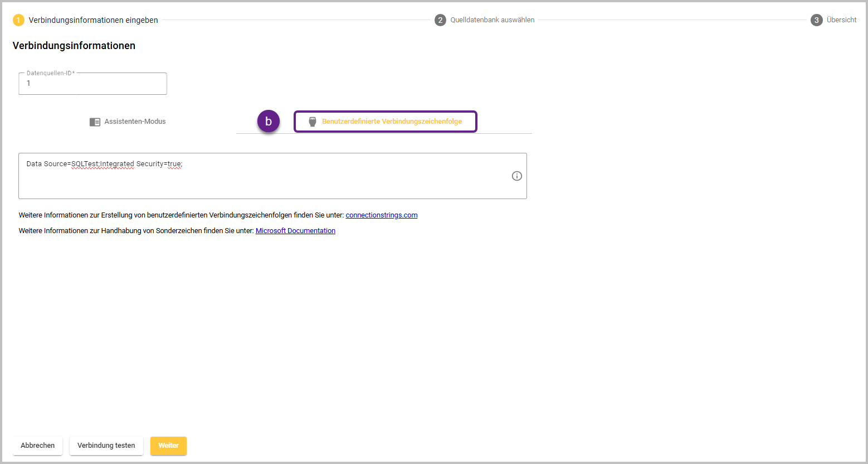Switch to the Assistenten-Modus tab

[128, 122]
